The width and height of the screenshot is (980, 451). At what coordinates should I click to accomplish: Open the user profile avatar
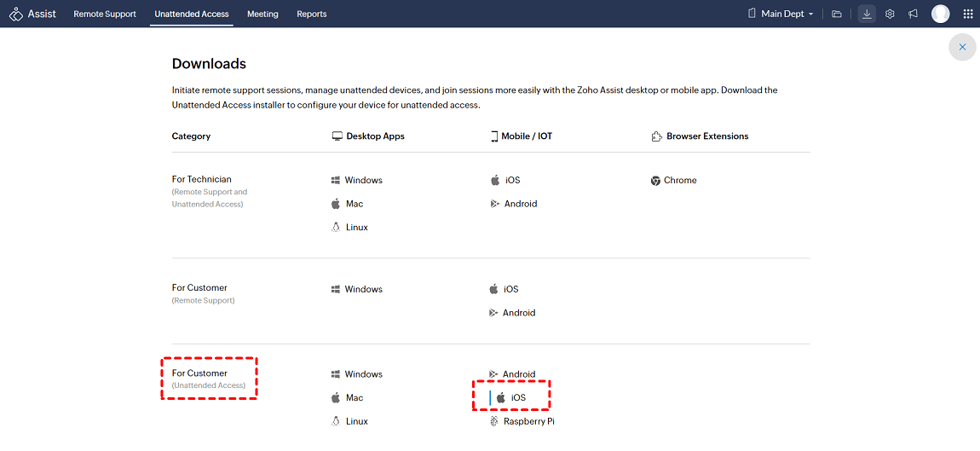[940, 14]
